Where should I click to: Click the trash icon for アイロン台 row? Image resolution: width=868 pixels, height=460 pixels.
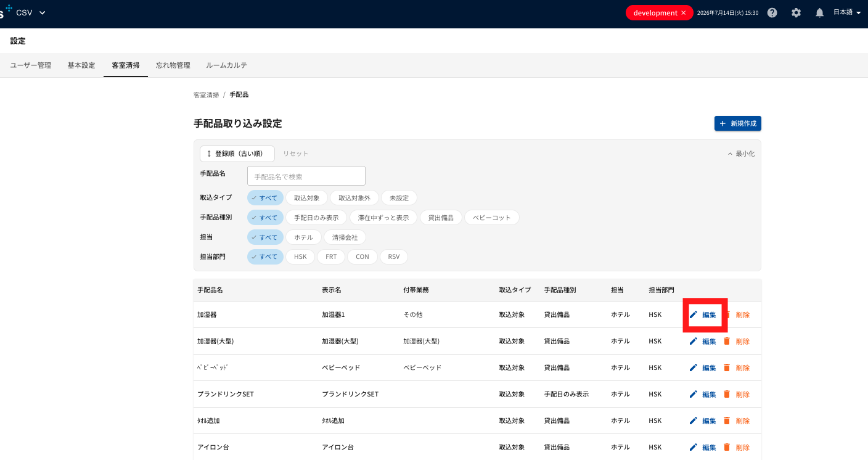(726, 447)
